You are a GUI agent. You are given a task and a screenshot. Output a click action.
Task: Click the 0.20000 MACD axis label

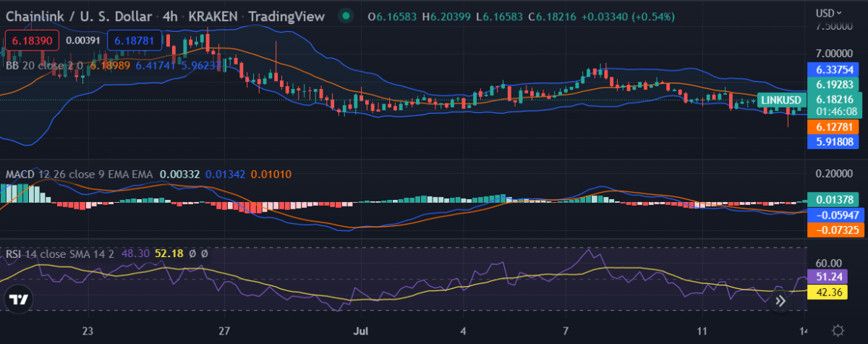(x=835, y=174)
